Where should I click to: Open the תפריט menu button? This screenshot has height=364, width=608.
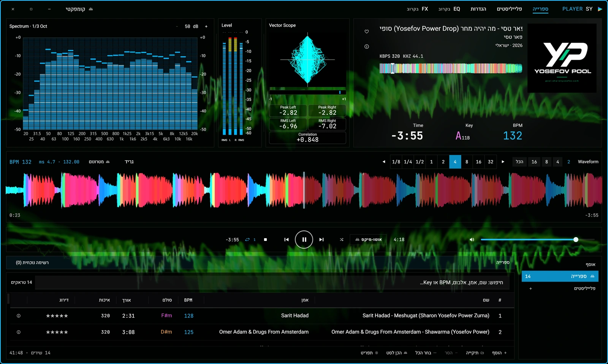coord(369,353)
